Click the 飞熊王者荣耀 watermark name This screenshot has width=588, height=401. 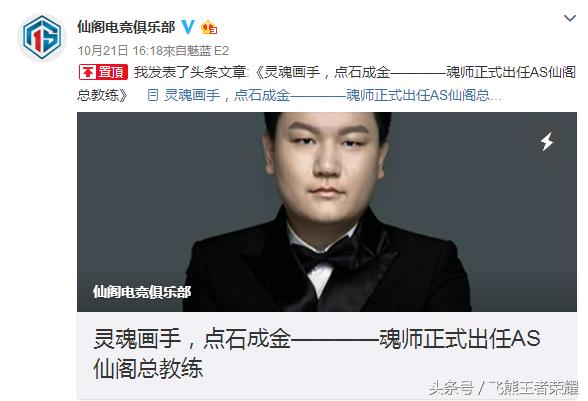click(534, 388)
